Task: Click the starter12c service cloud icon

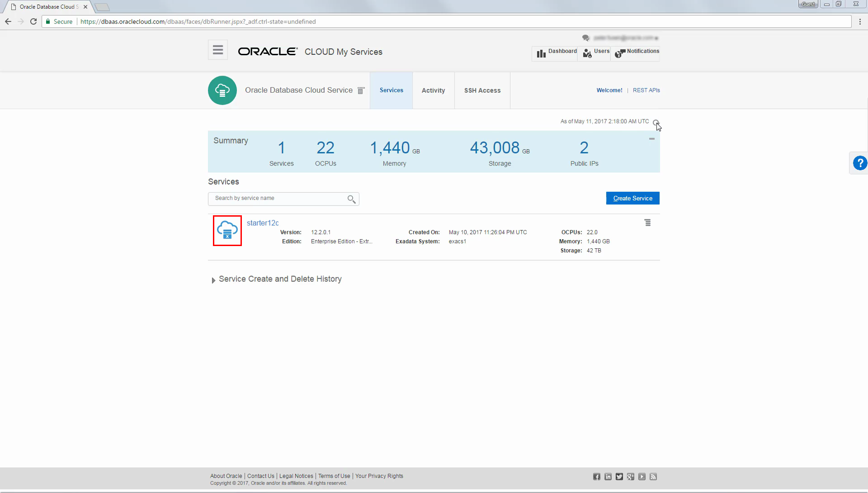Action: pyautogui.click(x=227, y=231)
